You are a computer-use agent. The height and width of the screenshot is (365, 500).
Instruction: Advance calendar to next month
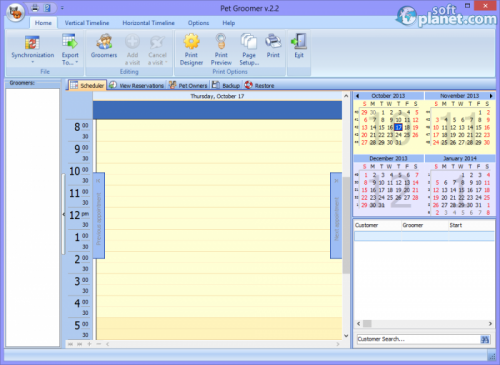pyautogui.click(x=491, y=96)
